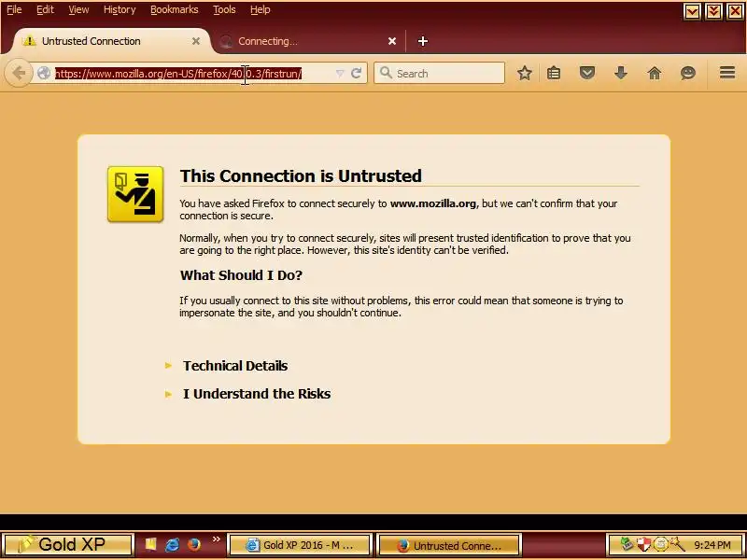This screenshot has height=560, width=747.
Task: Expand Technical Details section
Action: click(235, 366)
